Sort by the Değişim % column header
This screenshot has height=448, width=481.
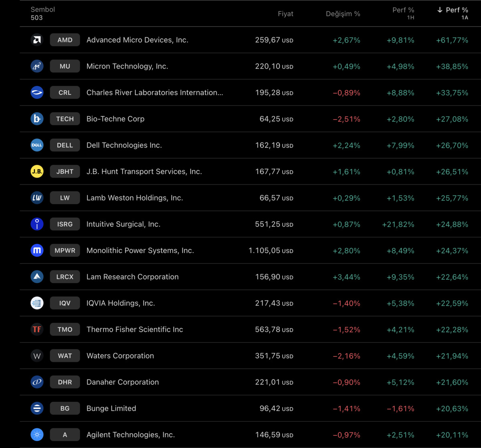point(343,14)
